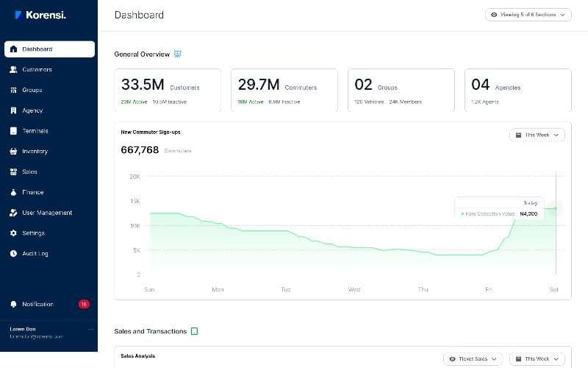The image size is (588, 368).
Task: Click the Sales Analysis title
Action: pyautogui.click(x=138, y=356)
